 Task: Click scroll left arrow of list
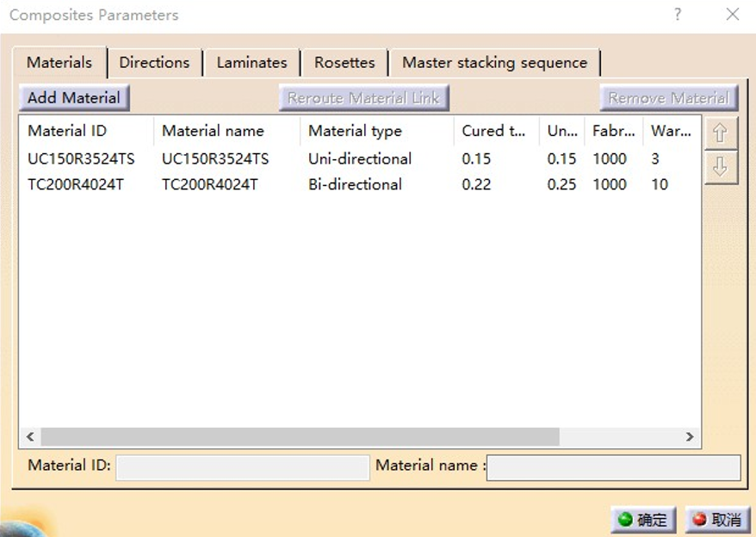pyautogui.click(x=30, y=436)
